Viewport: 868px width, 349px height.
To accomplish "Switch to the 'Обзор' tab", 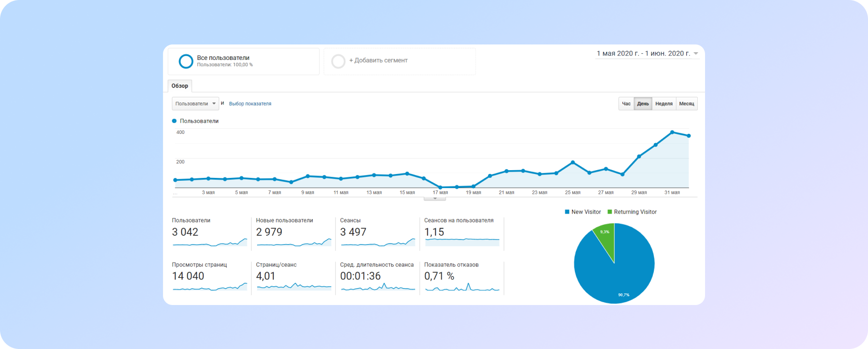I will (x=180, y=86).
